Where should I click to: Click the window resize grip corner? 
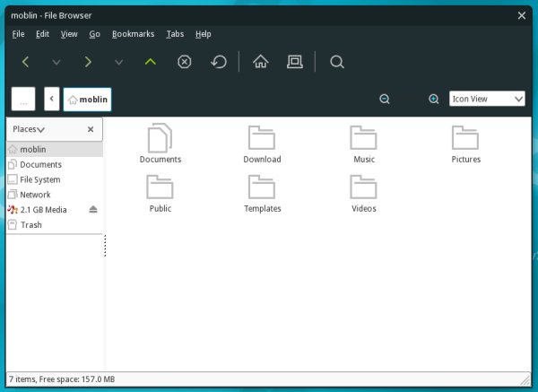click(525, 379)
